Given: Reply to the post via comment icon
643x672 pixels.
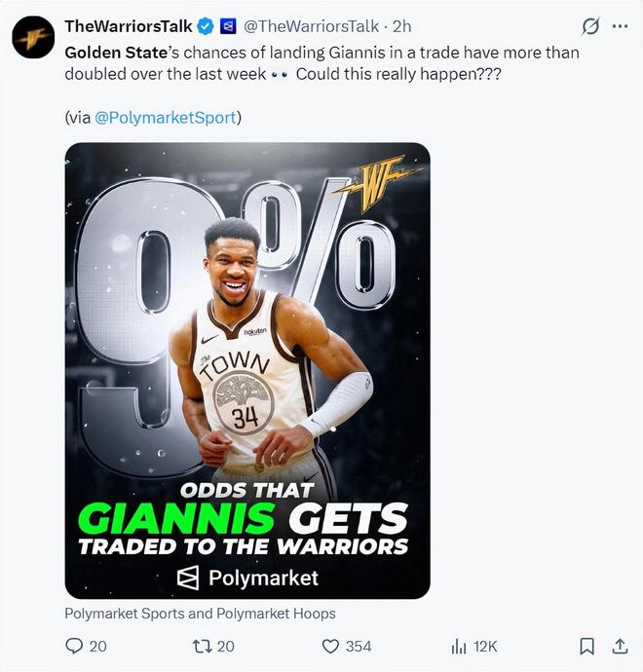Looking at the screenshot, I should 75,646.
